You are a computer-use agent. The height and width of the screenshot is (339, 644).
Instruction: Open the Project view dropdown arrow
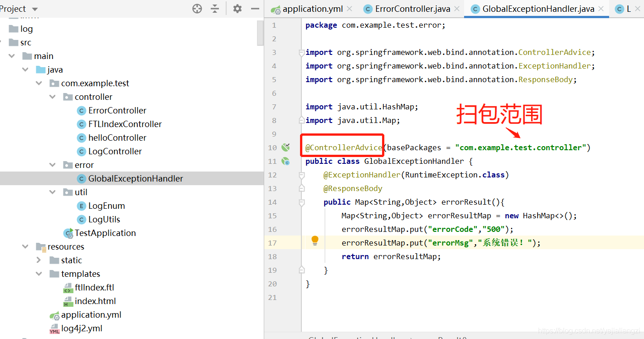(35, 9)
